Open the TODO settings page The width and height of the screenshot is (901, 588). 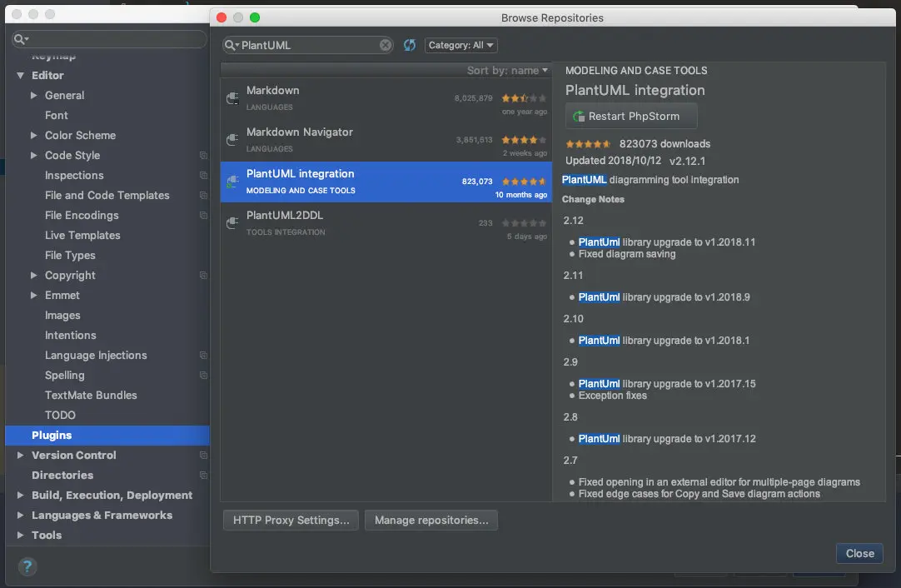pyautogui.click(x=60, y=415)
